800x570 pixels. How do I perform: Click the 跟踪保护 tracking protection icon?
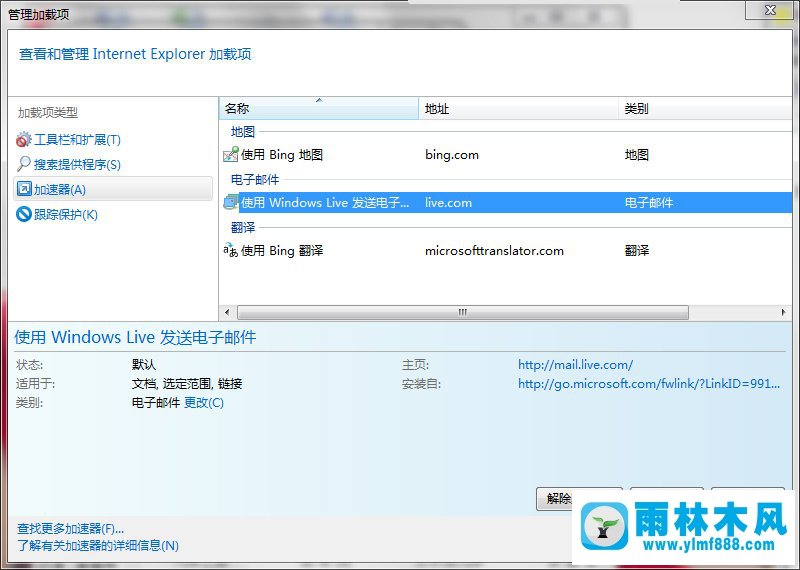(x=24, y=214)
